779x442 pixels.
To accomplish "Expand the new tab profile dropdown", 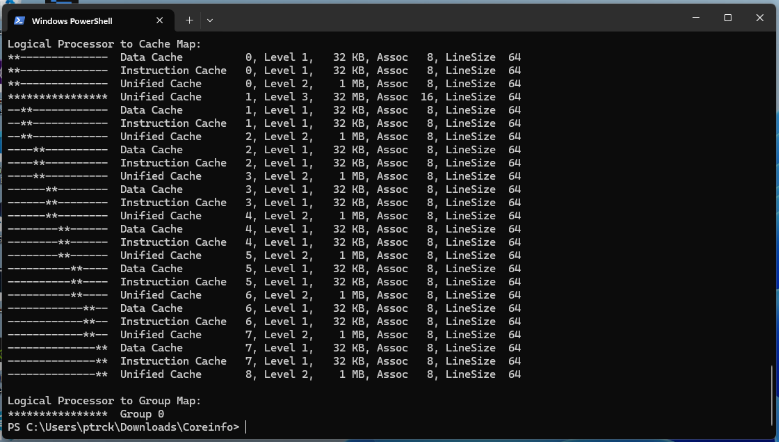I will pos(209,20).
